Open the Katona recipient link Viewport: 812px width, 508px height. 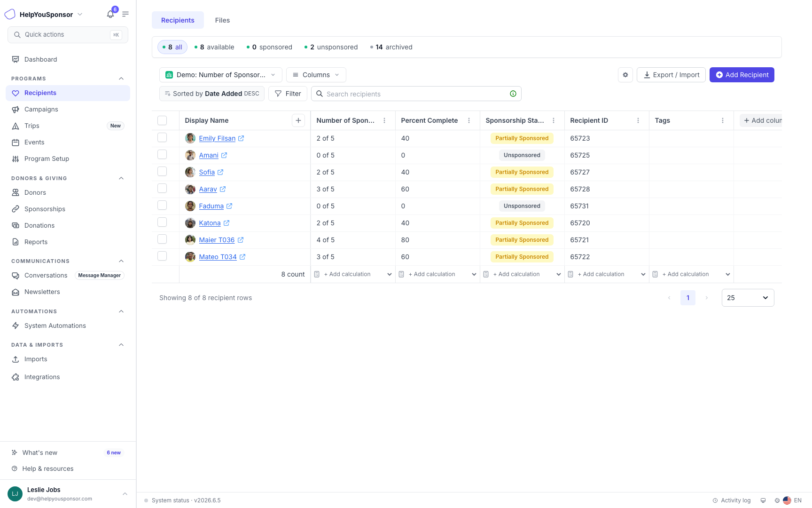click(x=210, y=223)
